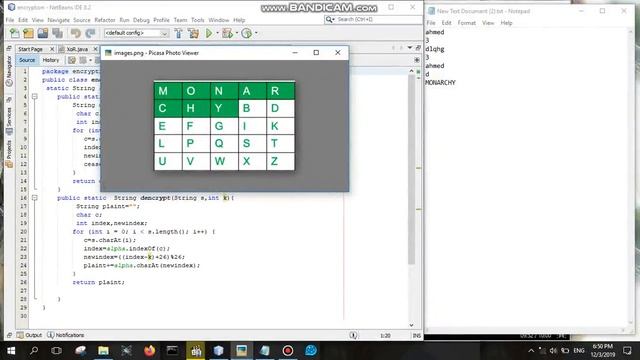Open the File menu in NetBeans
The image size is (640, 360).
point(10,20)
